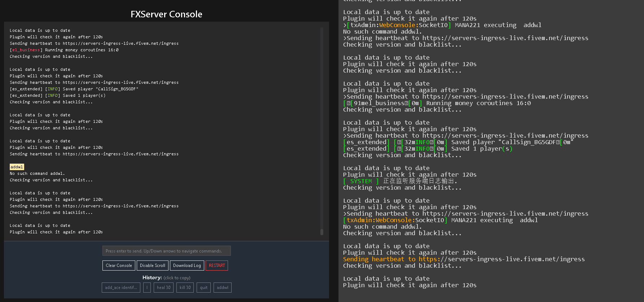Copy 'addwl' from history buttons
Screen dimensions: 644x302
point(223,288)
